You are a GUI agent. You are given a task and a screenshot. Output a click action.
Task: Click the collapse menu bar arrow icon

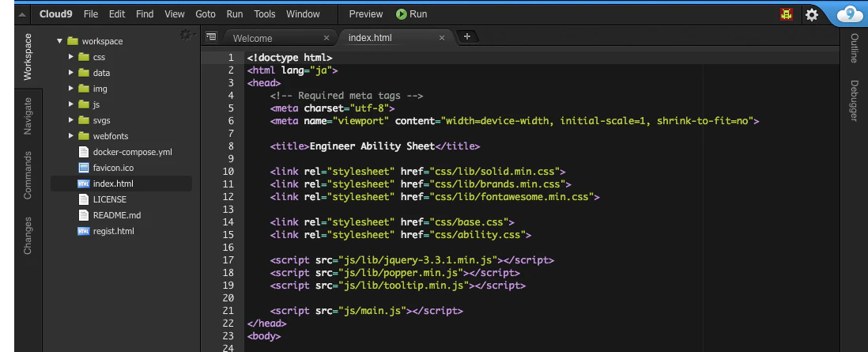click(x=21, y=14)
